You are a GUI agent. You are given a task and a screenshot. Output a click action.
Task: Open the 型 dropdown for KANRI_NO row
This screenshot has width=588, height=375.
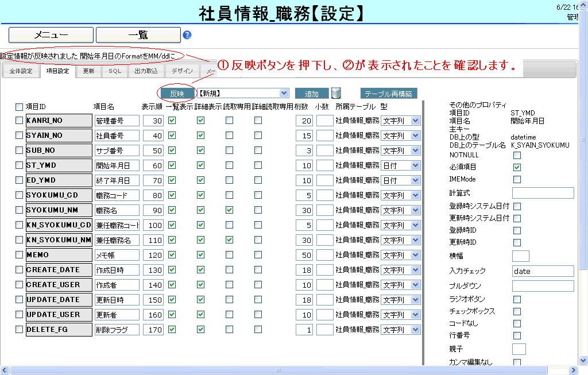(400, 121)
